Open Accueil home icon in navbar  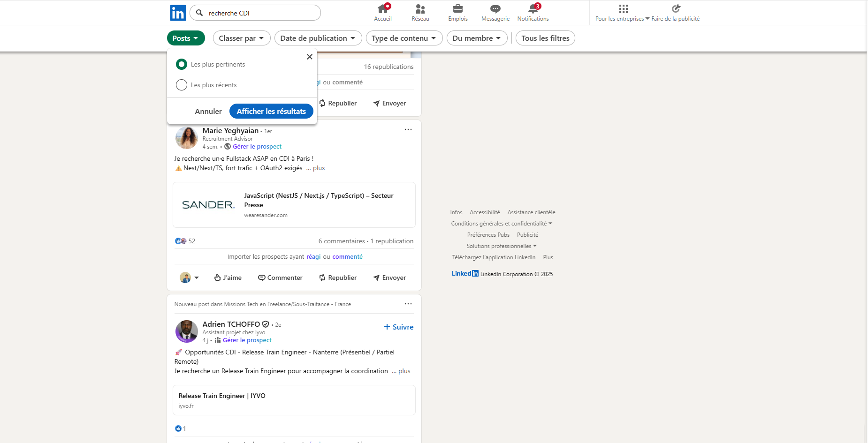(x=382, y=9)
